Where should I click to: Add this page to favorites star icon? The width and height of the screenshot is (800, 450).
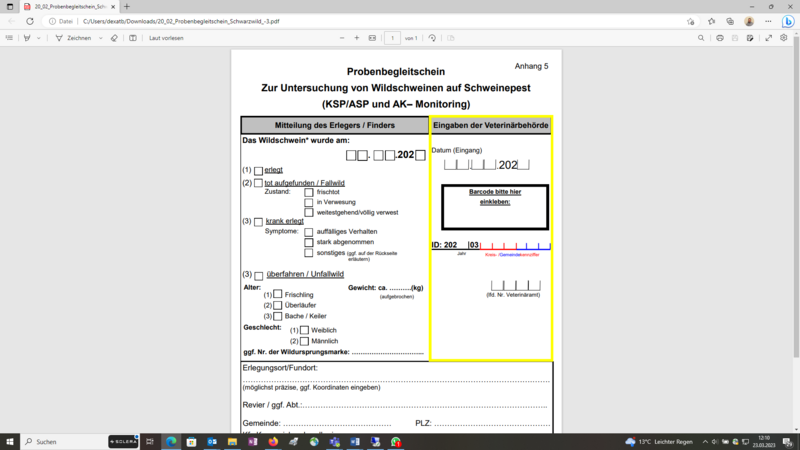pyautogui.click(x=691, y=21)
